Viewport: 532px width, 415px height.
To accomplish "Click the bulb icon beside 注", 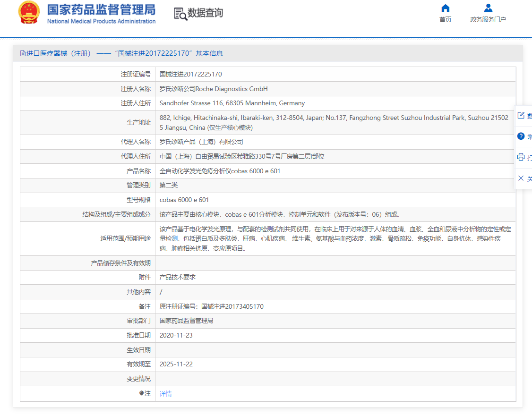I will (141, 393).
